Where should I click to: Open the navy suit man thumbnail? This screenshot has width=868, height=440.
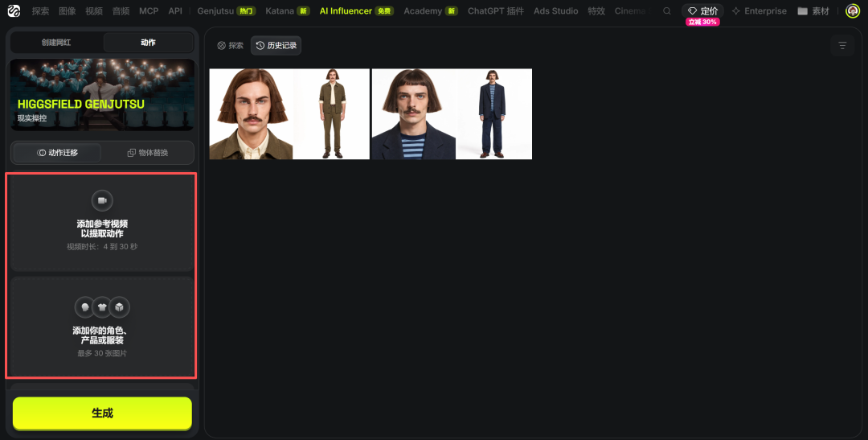point(452,114)
